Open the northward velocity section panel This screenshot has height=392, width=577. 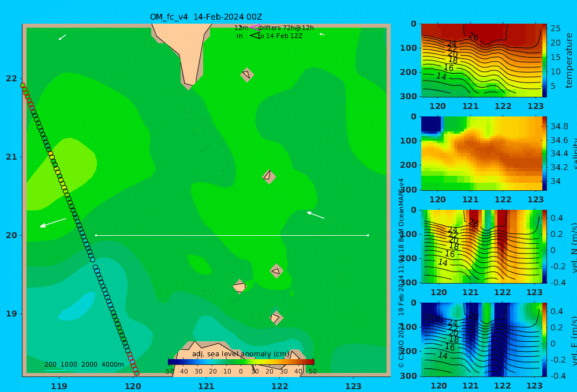click(x=482, y=246)
